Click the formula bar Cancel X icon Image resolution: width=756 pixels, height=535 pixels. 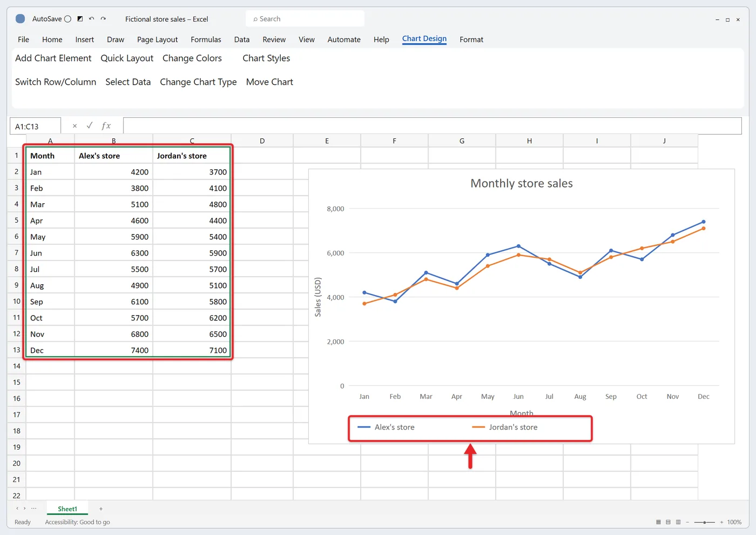(75, 126)
